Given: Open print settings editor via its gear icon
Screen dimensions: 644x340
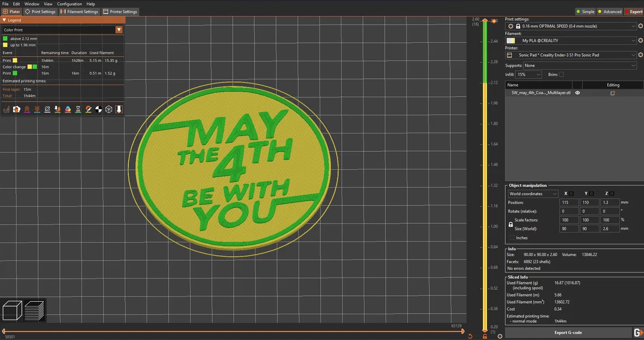Looking at the screenshot, I should pos(640,26).
